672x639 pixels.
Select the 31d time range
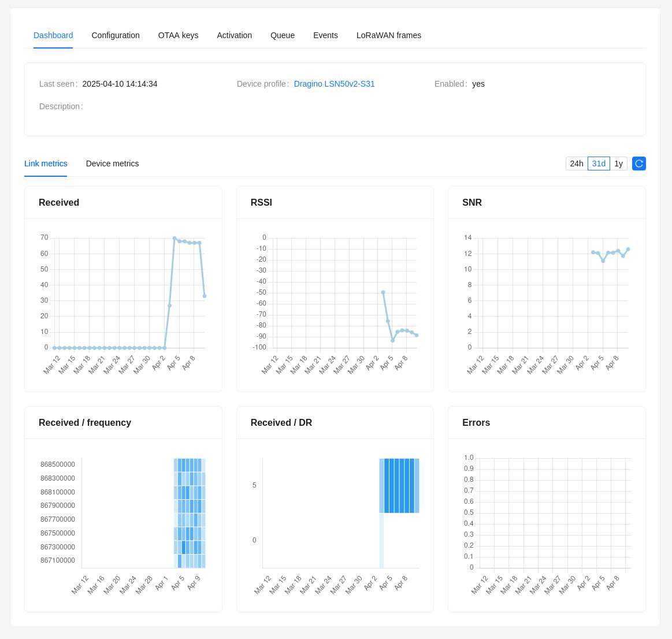click(x=598, y=164)
